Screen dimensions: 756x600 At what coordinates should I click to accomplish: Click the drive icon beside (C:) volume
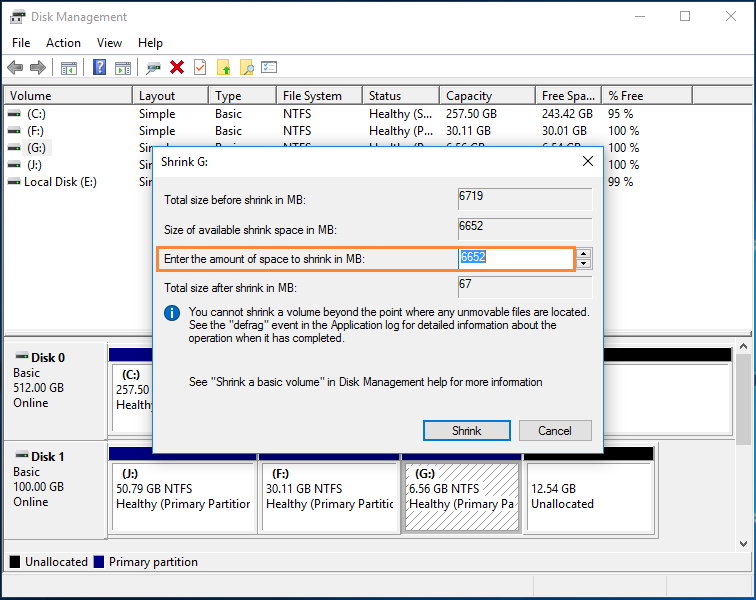click(14, 114)
